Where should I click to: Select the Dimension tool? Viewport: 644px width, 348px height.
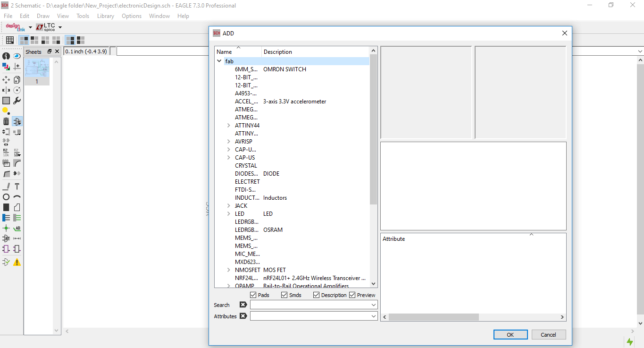click(x=17, y=238)
